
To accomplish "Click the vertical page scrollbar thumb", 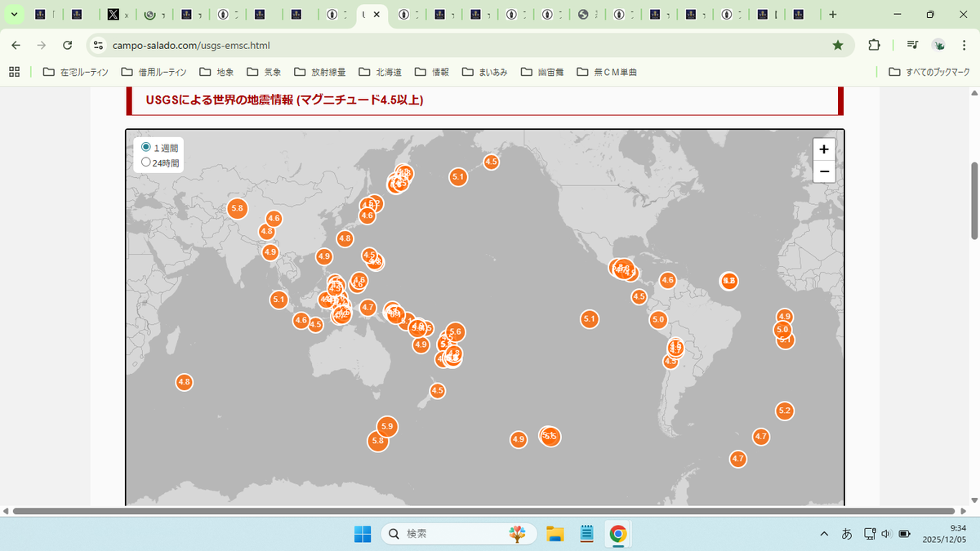I will pos(974,200).
